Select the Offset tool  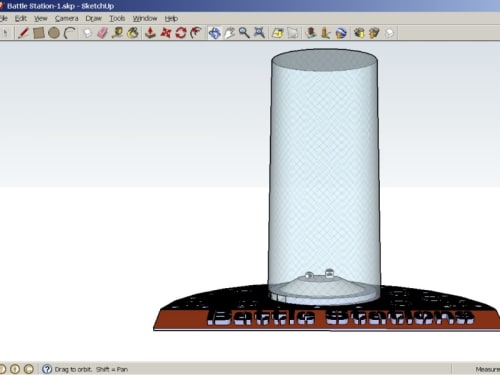click(x=196, y=33)
